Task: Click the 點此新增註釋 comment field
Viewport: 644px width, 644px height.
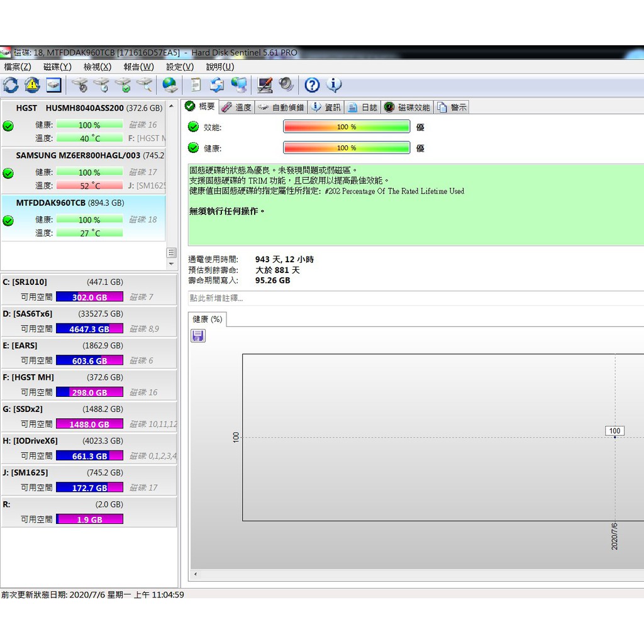Action: pyautogui.click(x=415, y=298)
